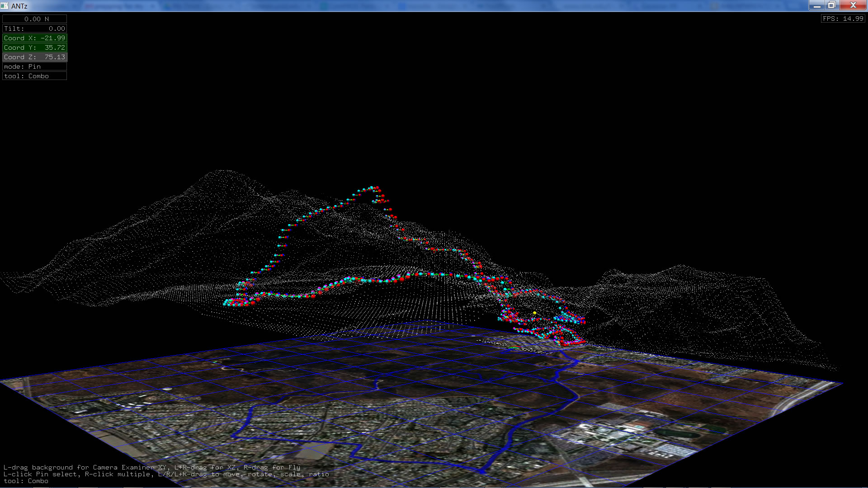This screenshot has width=868, height=488.
Task: Select the compass heading 0.00 N field
Action: pyautogui.click(x=35, y=19)
